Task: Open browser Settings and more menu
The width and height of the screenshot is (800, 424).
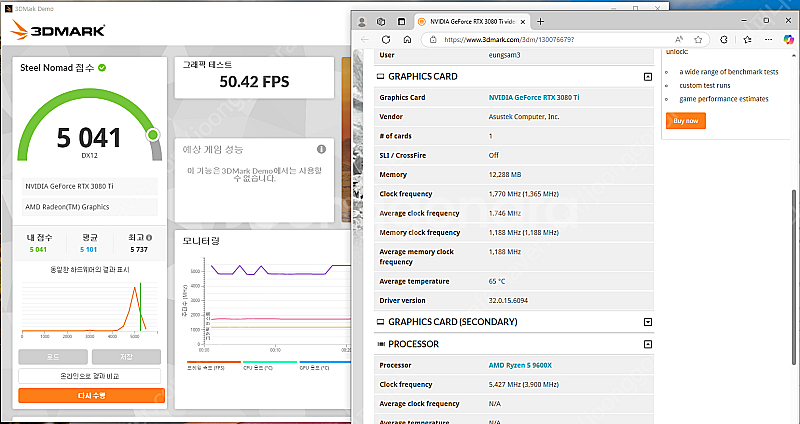Action: (769, 39)
